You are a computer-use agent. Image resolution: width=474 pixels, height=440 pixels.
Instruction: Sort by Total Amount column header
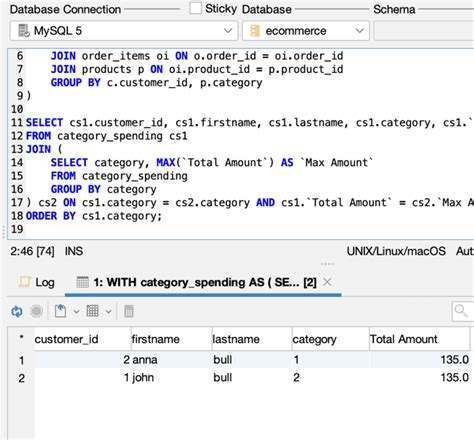pos(419,339)
